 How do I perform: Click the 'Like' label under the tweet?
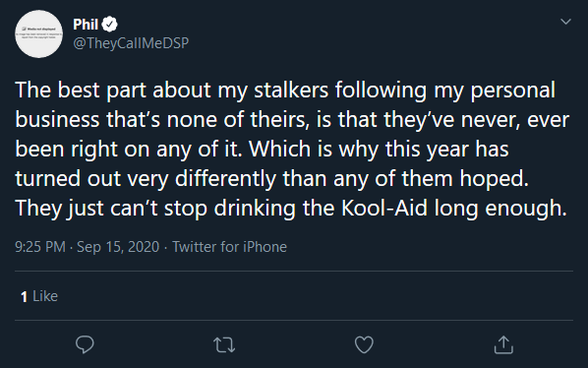(x=45, y=296)
